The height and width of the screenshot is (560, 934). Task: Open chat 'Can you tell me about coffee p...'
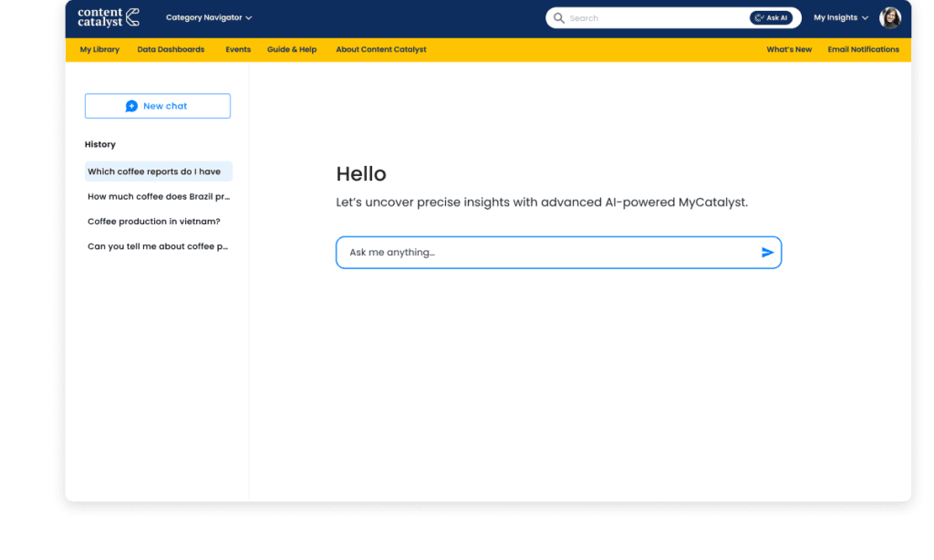click(159, 246)
